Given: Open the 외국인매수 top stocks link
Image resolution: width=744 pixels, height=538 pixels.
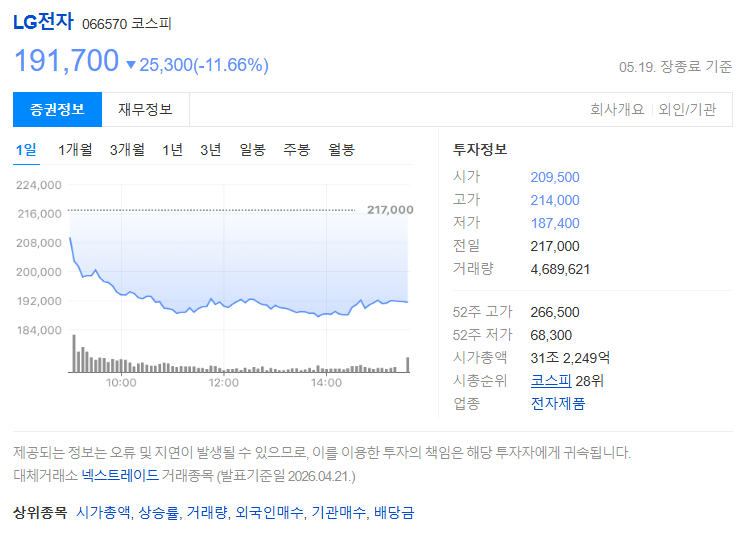Looking at the screenshot, I should (x=269, y=512).
